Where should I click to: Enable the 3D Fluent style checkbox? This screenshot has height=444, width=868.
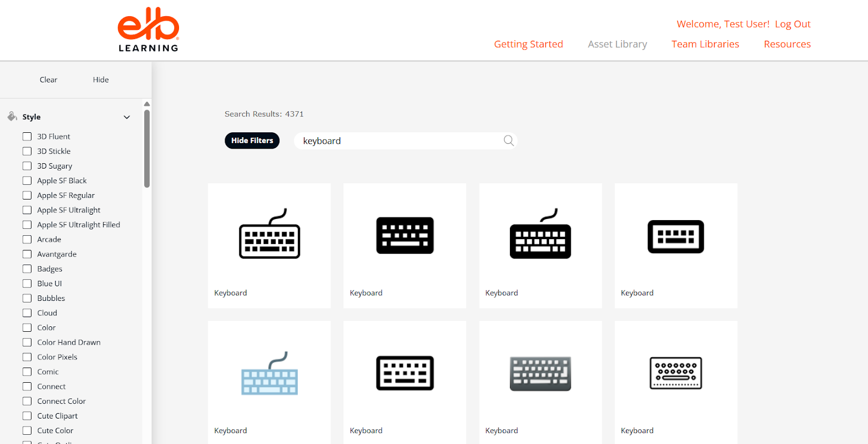coord(27,137)
